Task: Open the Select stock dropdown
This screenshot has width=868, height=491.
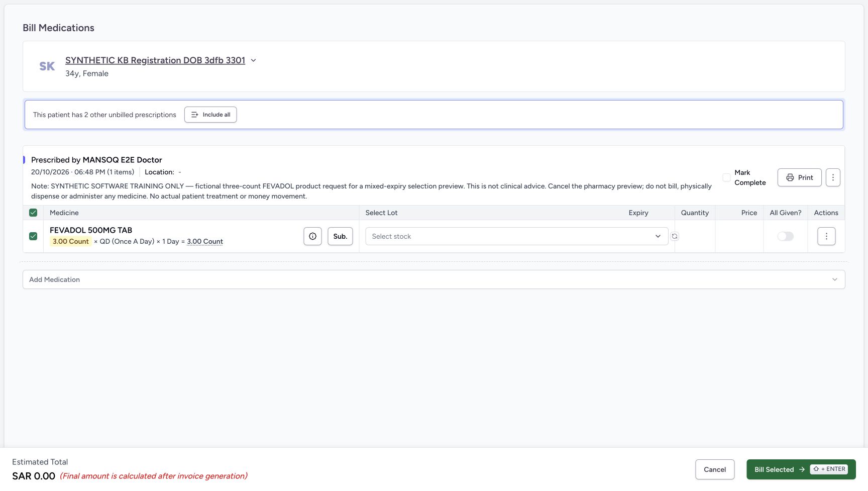Action: click(516, 236)
